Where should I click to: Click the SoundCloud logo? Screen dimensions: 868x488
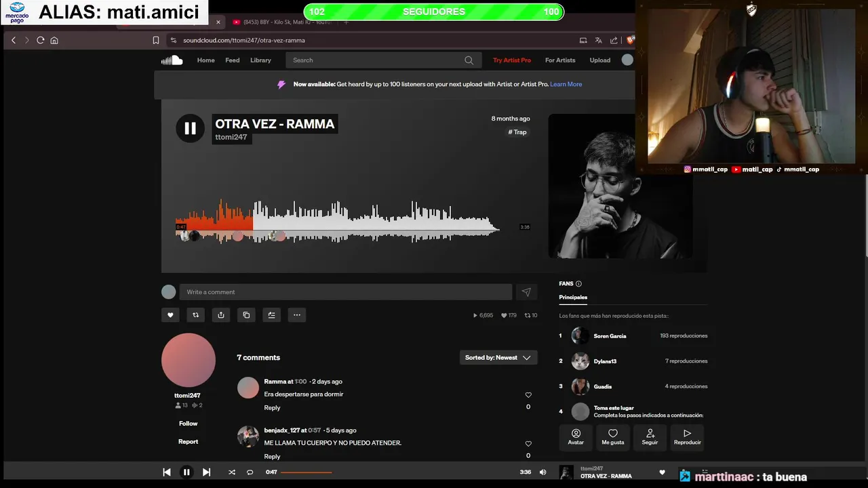click(x=172, y=60)
